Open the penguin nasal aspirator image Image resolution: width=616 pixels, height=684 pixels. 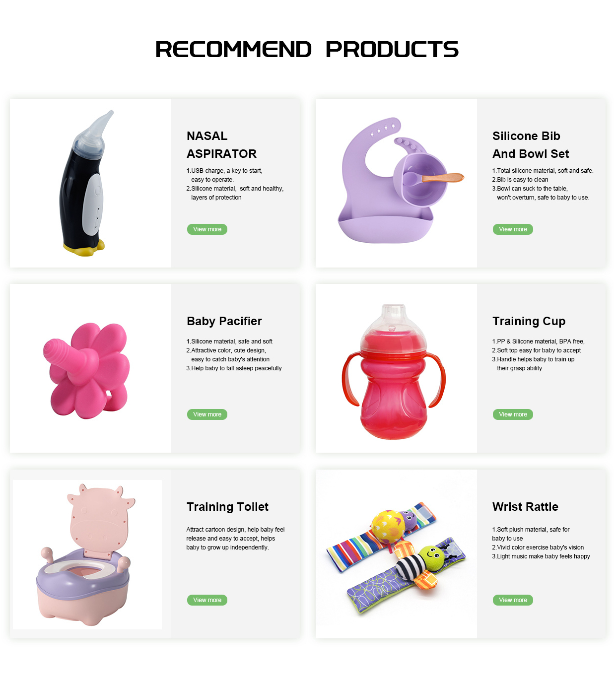(x=90, y=183)
